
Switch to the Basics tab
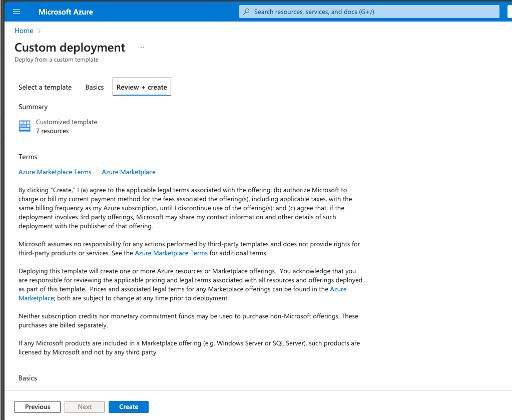(95, 87)
